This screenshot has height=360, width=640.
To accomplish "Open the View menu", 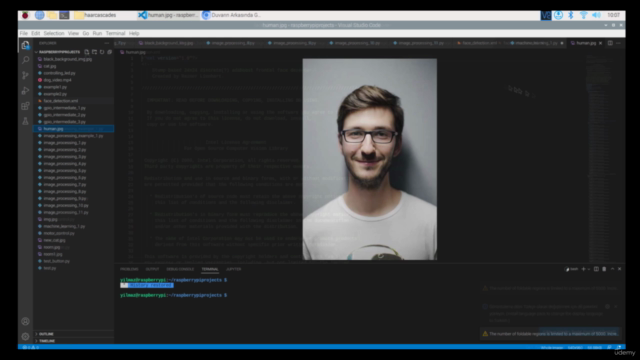I will coord(73,33).
